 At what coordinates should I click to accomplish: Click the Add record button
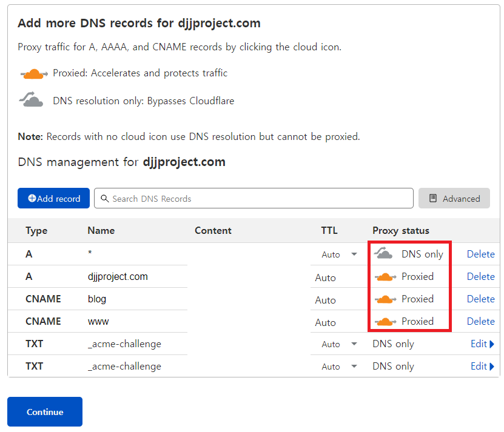pyautogui.click(x=53, y=198)
